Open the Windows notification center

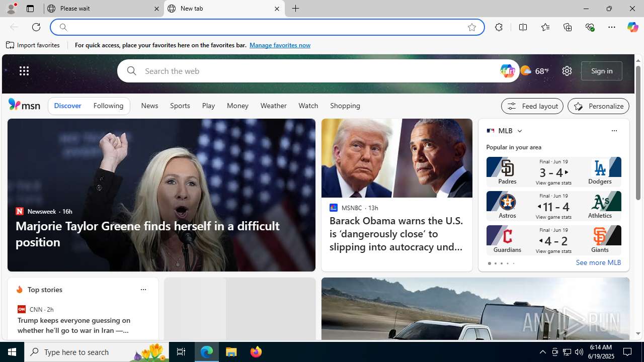pos(628,352)
